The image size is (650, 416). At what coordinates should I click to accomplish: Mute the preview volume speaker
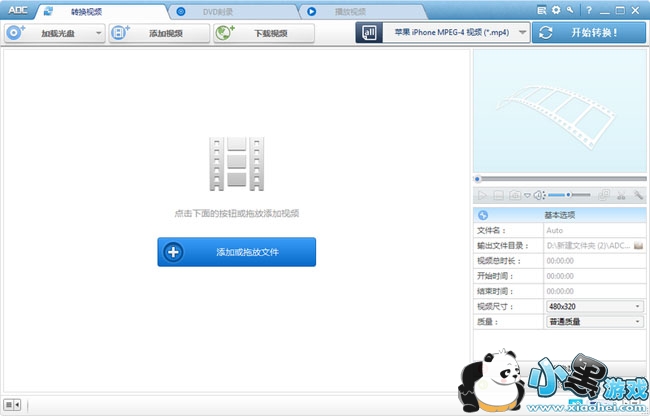tap(539, 195)
